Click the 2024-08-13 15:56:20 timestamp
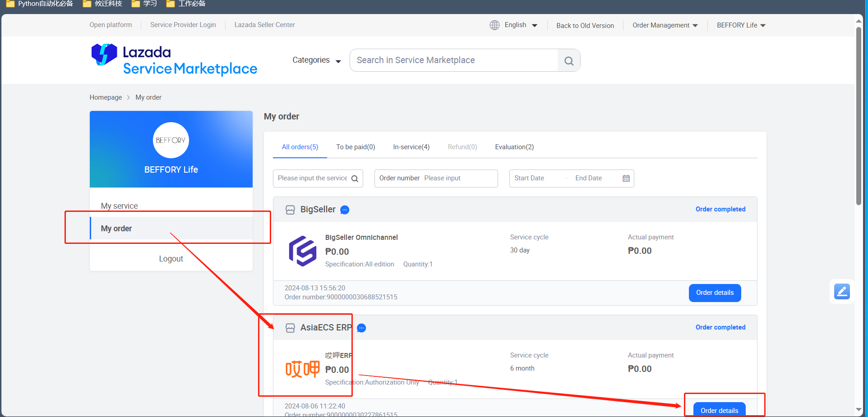The width and height of the screenshot is (868, 417). click(x=315, y=288)
